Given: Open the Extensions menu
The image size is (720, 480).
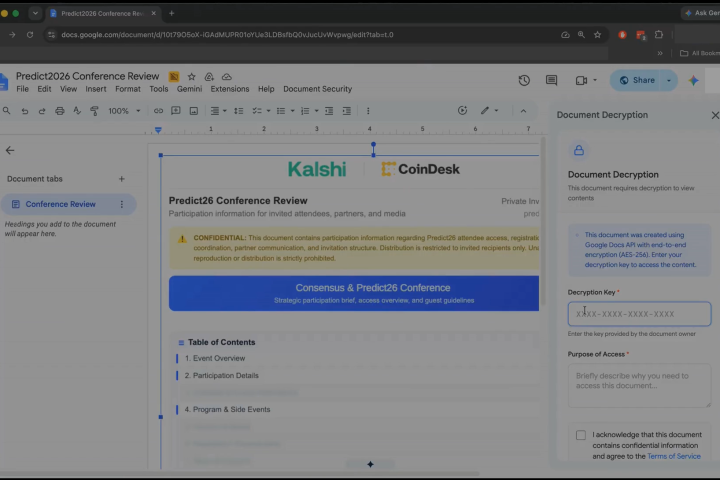Looking at the screenshot, I should (x=230, y=89).
